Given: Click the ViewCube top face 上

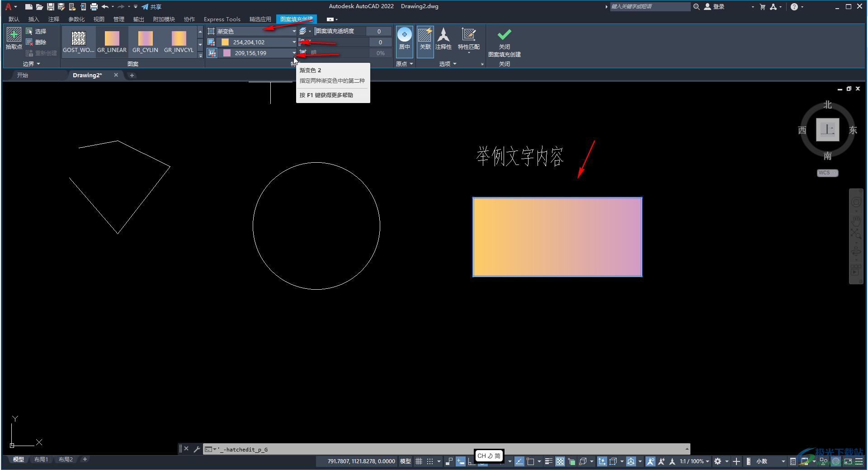Looking at the screenshot, I should pos(827,130).
